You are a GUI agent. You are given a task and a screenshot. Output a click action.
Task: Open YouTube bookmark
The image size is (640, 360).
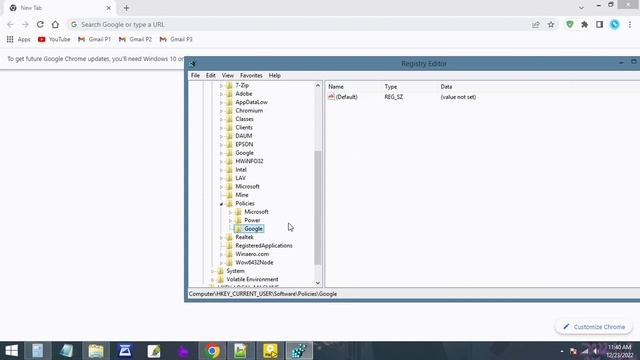click(54, 39)
